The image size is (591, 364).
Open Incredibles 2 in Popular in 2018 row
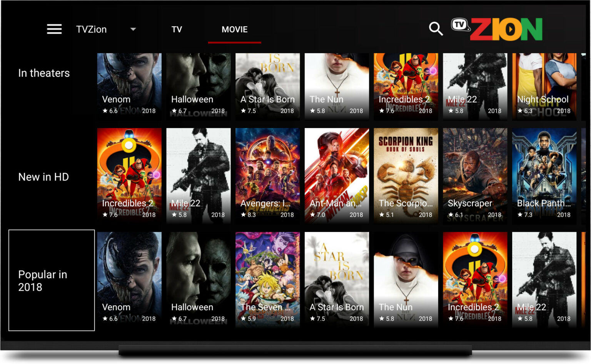click(475, 280)
